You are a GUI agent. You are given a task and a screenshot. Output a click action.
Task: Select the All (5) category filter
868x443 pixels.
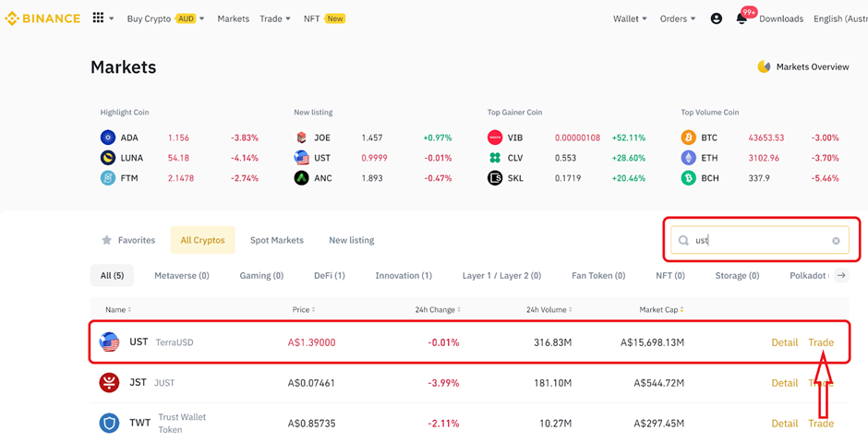tap(112, 275)
